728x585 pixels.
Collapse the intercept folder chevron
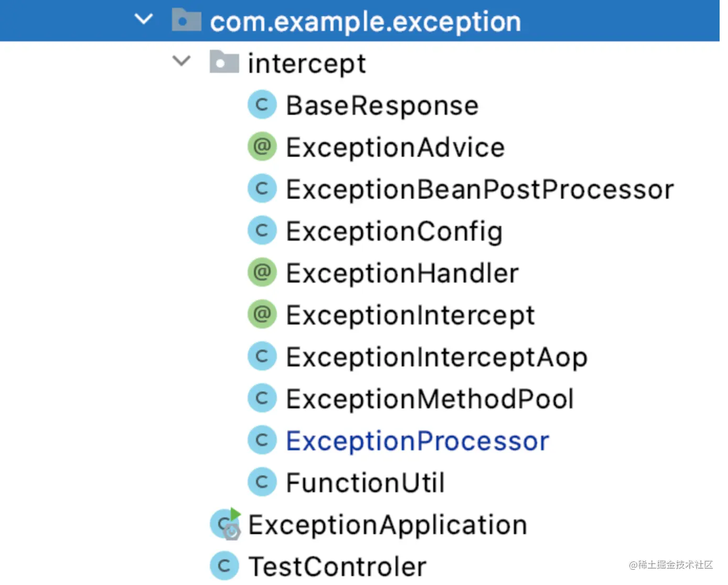[181, 61]
